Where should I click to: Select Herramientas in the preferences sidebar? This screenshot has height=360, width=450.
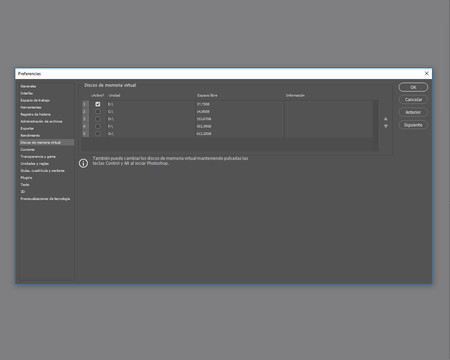(x=31, y=107)
